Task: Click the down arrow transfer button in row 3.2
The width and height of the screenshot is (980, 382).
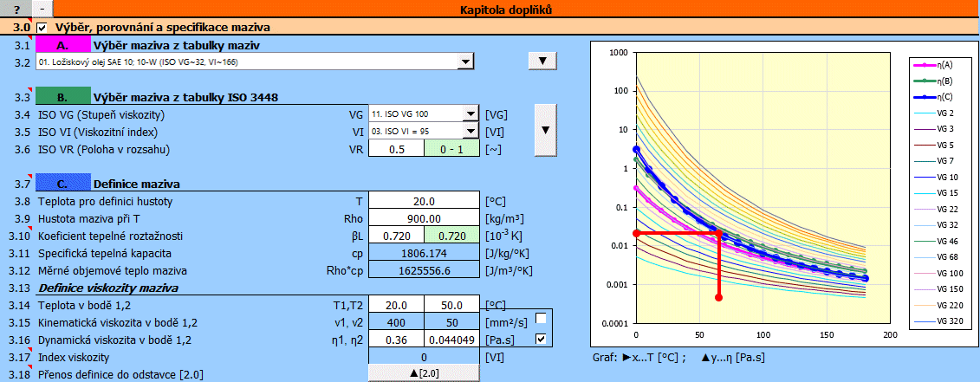Action: tap(542, 61)
